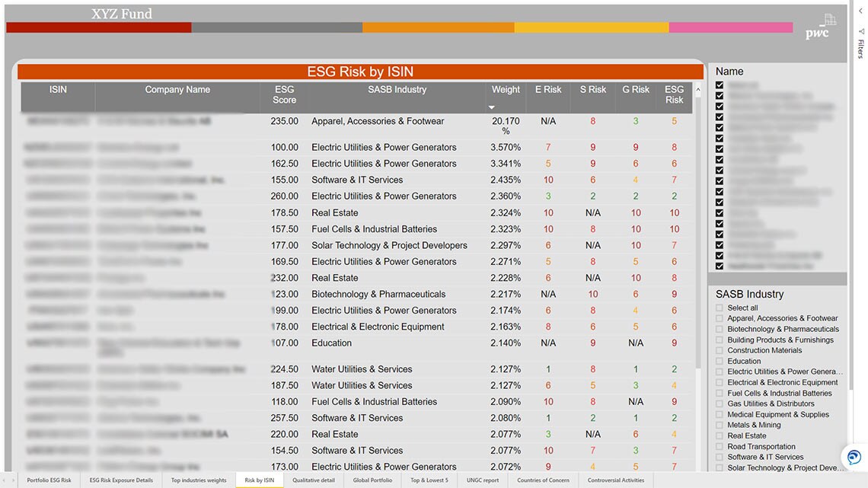Sort the table by Weight column header
This screenshot has height=488, width=868.
[x=505, y=89]
